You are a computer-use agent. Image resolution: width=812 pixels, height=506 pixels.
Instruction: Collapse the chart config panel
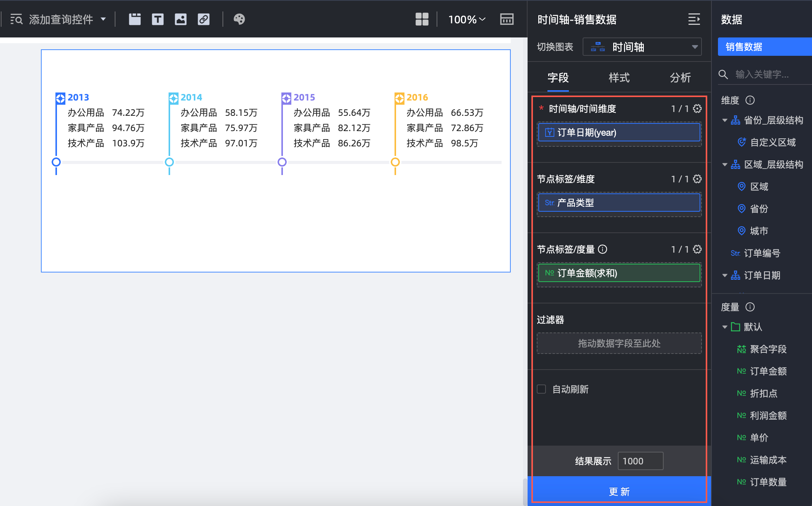694,19
